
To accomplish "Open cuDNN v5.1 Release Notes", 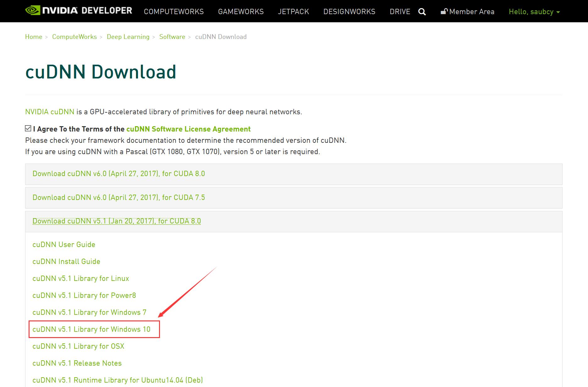I will point(77,363).
